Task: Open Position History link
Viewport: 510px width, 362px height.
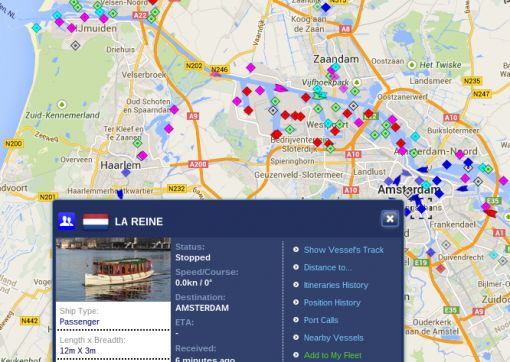Action: [332, 303]
